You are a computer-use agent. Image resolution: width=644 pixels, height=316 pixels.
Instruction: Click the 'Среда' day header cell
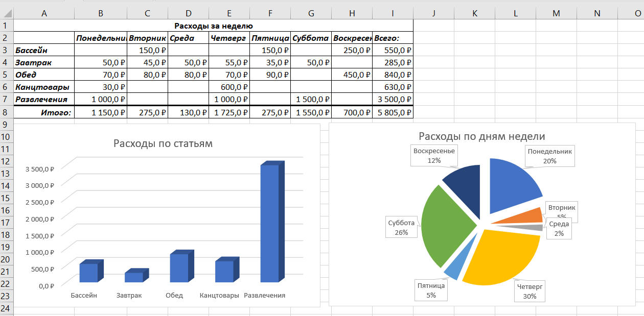pyautogui.click(x=188, y=38)
